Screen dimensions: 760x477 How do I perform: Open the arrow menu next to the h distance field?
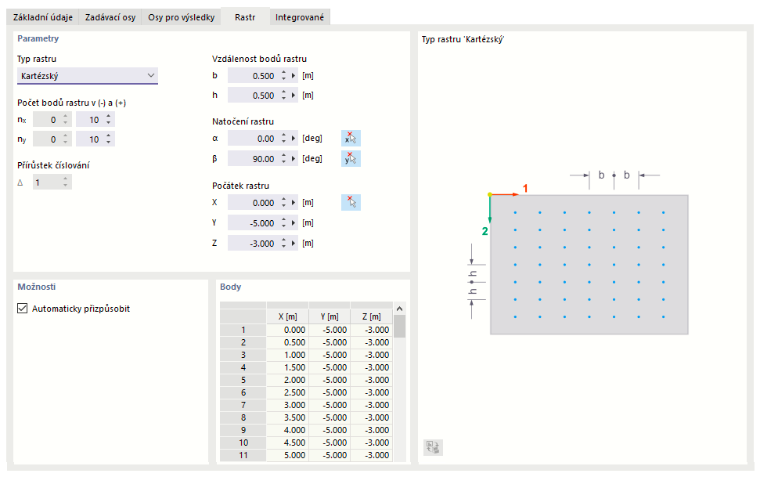293,95
